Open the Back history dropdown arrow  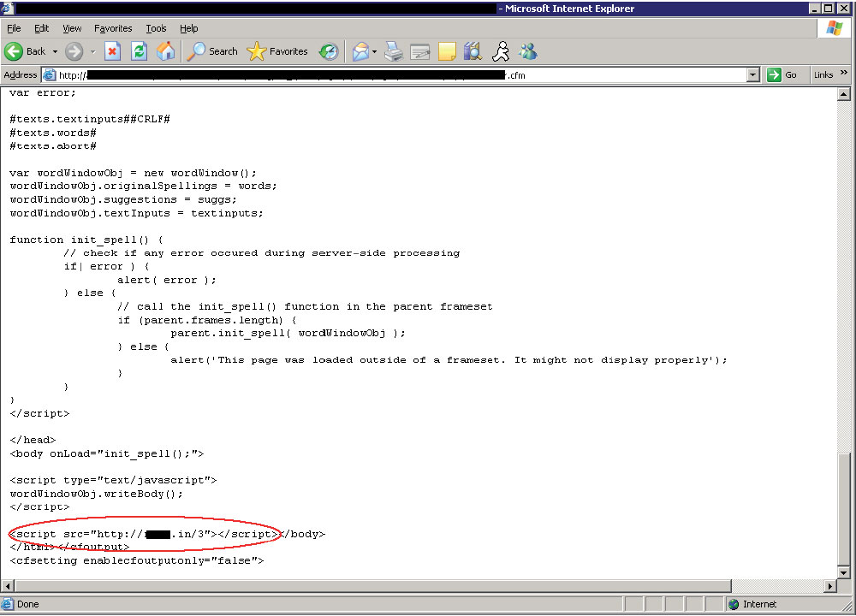tap(55, 51)
